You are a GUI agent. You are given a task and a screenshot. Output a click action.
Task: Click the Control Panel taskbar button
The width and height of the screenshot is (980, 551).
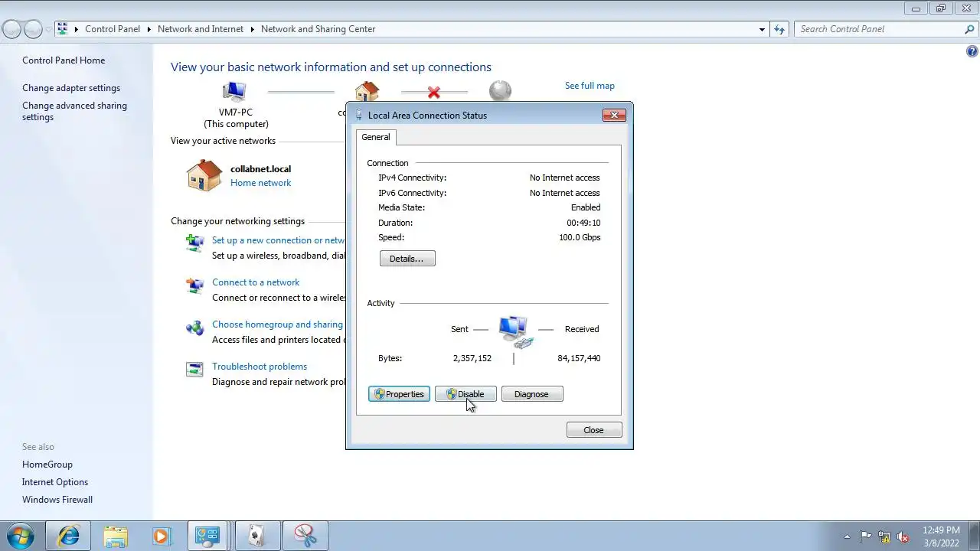coord(207,536)
